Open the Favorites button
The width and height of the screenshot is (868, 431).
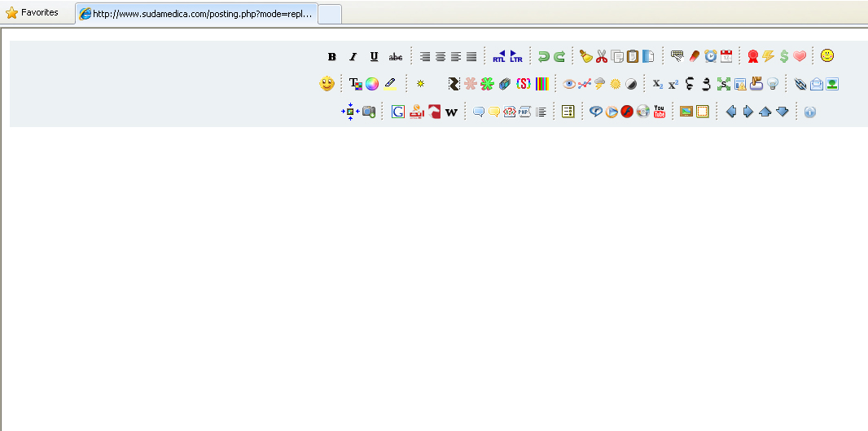pyautogui.click(x=33, y=13)
